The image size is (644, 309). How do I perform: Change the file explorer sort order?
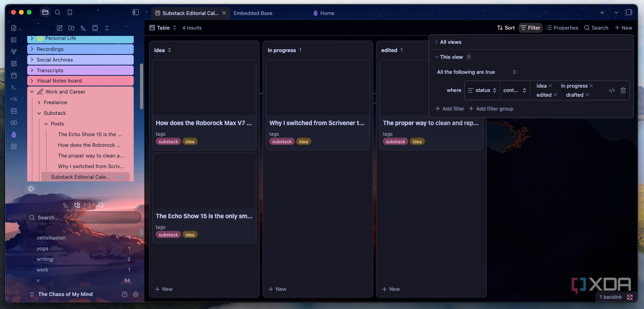83,28
